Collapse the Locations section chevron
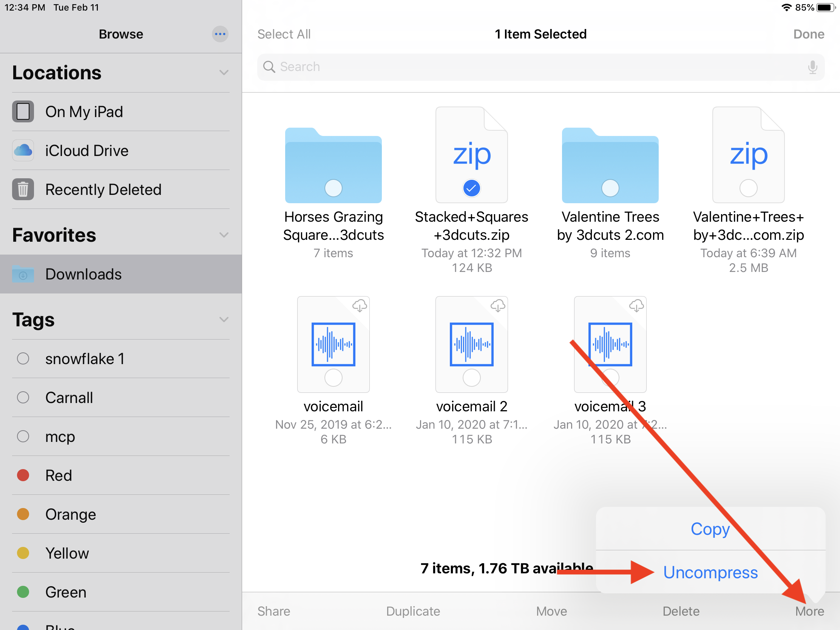 [x=224, y=73]
